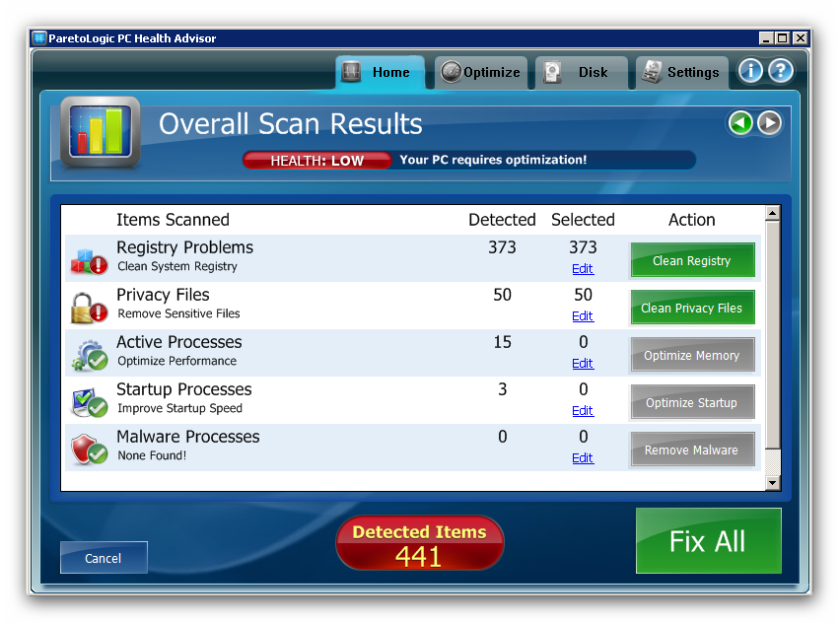
Task: Click the Startup Processes monitor icon
Action: (89, 403)
